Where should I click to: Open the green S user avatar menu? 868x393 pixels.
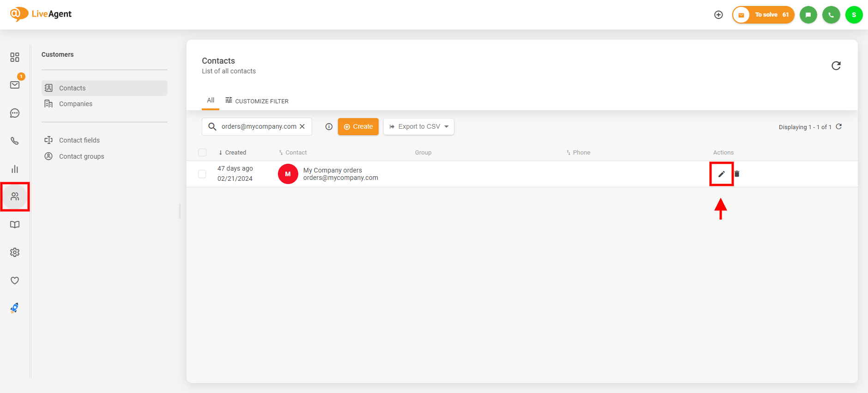(854, 15)
